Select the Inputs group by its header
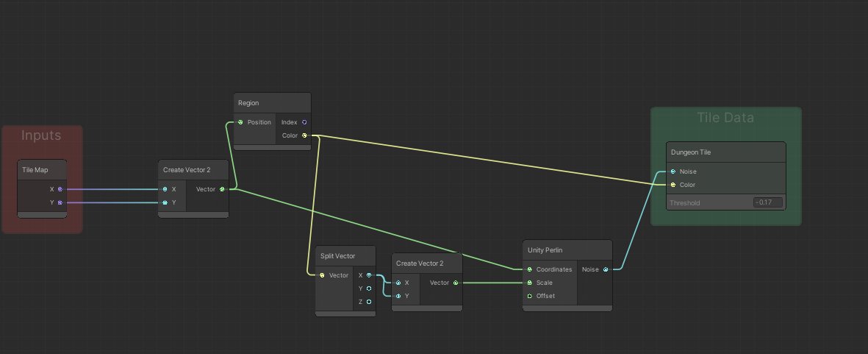Image resolution: width=868 pixels, height=354 pixels. tap(41, 135)
